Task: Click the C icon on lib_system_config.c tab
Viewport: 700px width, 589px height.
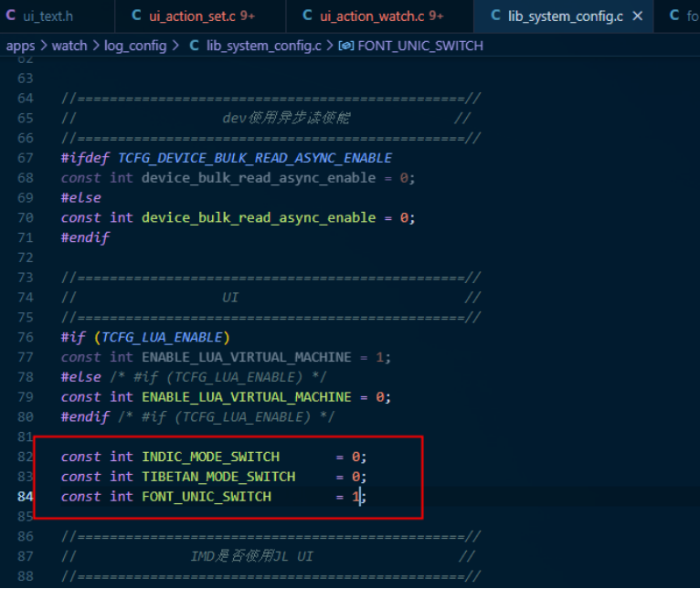Action: (x=495, y=16)
